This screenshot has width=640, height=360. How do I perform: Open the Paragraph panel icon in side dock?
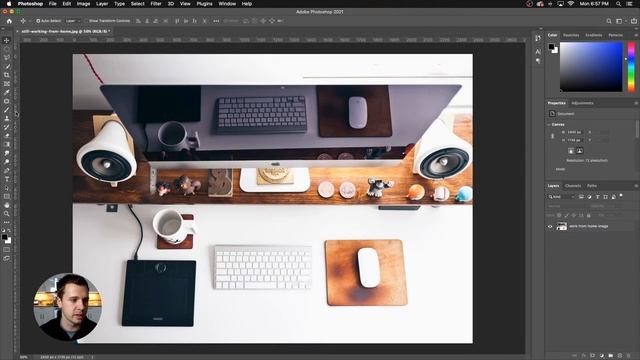click(538, 61)
